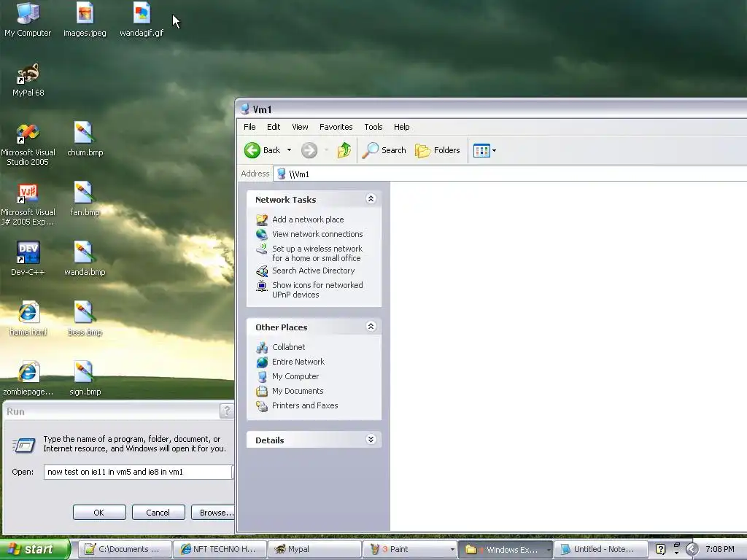Image resolution: width=747 pixels, height=560 pixels.
Task: Click OK in the Run dialog
Action: [x=99, y=513]
